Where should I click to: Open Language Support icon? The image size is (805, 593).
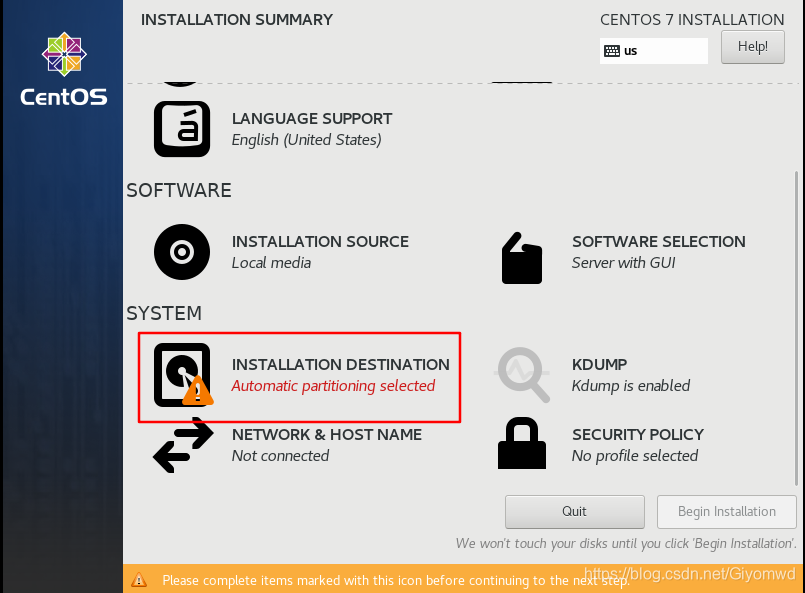pyautogui.click(x=182, y=129)
